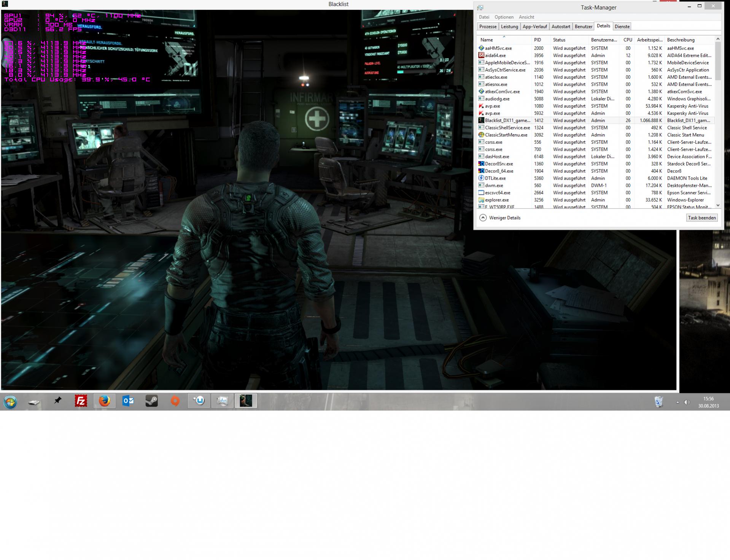Switch to the App-Verlauf tab

[x=534, y=27]
